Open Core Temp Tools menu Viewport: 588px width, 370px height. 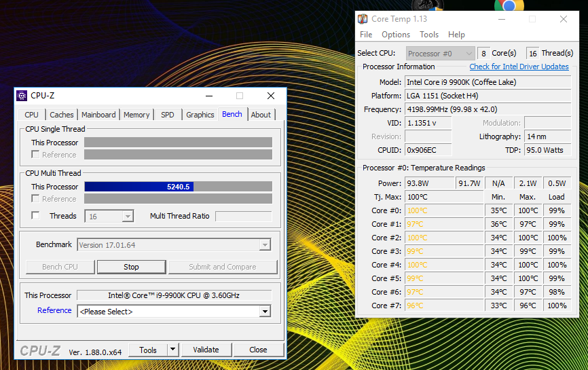pyautogui.click(x=429, y=35)
